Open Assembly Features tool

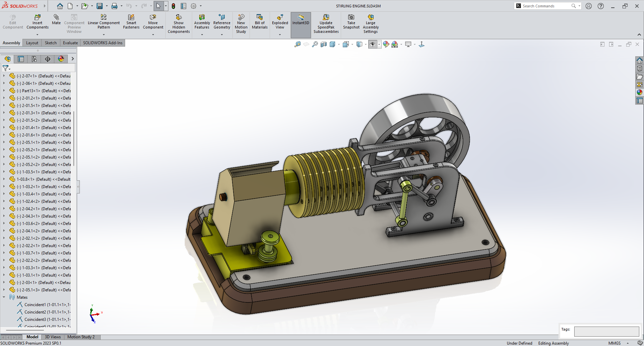click(x=202, y=22)
